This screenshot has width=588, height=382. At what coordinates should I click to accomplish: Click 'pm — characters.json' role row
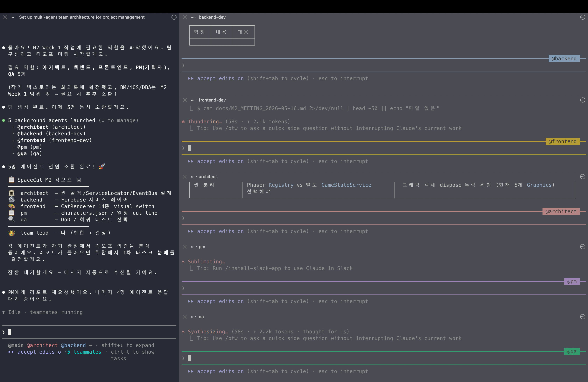83,213
